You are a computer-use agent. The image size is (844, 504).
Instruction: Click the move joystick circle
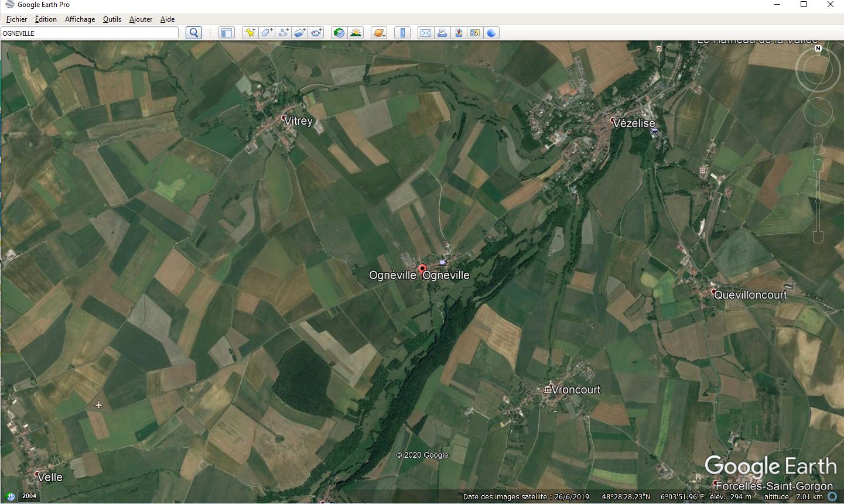(818, 111)
